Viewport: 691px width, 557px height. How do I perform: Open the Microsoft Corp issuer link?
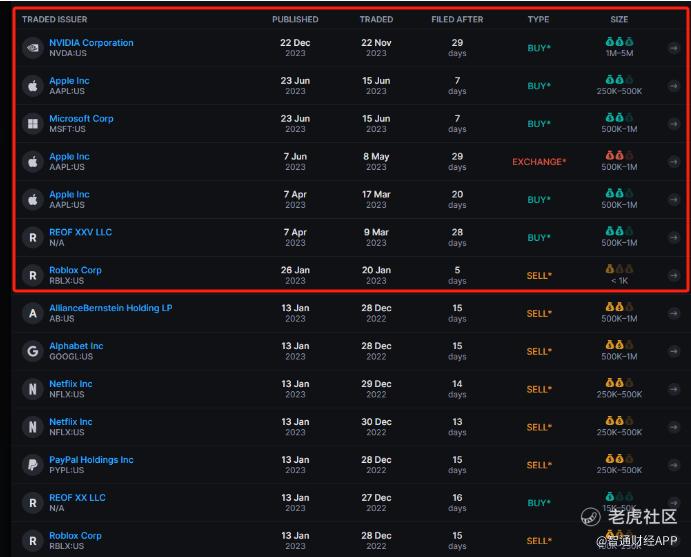pos(81,119)
